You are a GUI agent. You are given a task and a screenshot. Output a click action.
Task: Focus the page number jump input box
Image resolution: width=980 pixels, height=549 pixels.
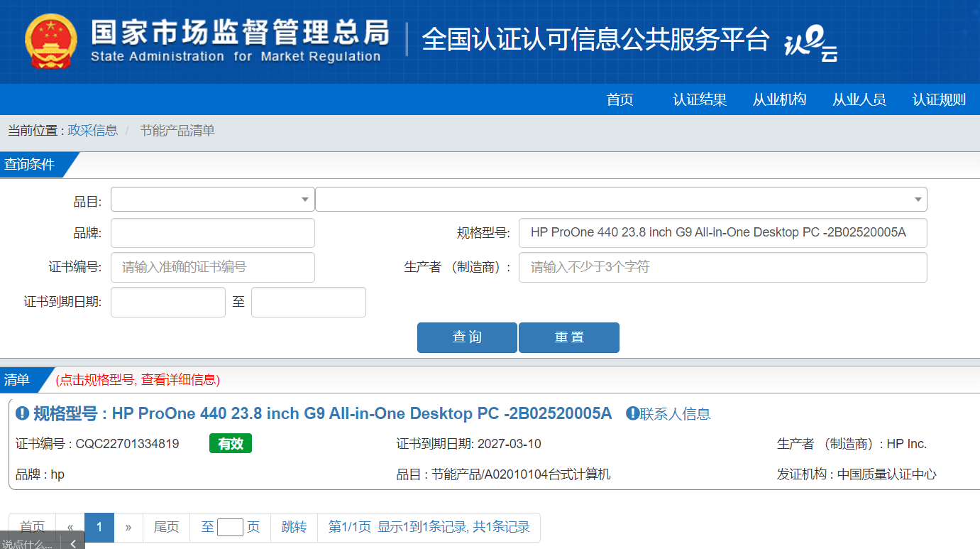coord(230,527)
